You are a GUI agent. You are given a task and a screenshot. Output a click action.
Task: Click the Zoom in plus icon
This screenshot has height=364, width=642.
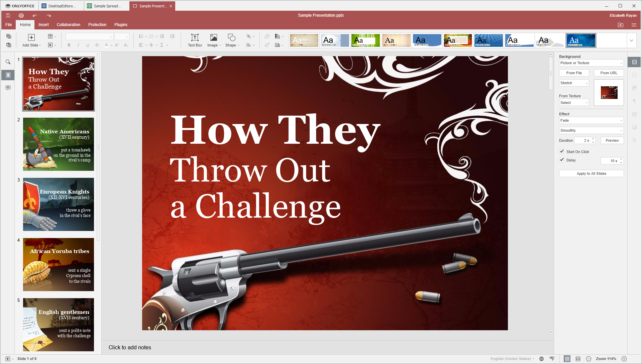(624, 359)
